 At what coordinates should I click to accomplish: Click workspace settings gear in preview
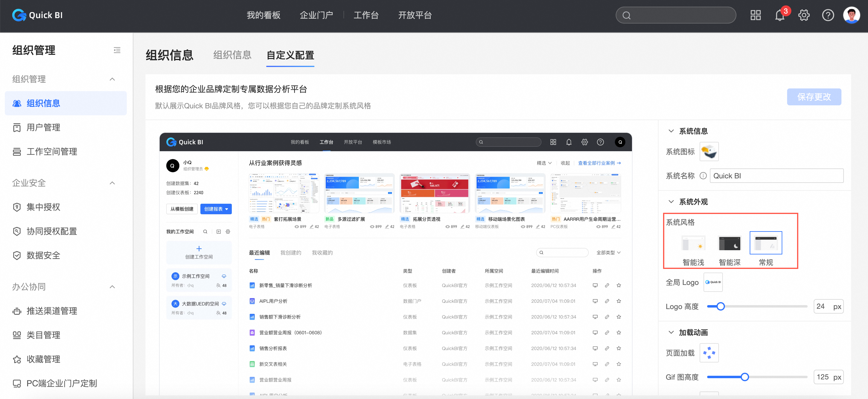pyautogui.click(x=228, y=231)
